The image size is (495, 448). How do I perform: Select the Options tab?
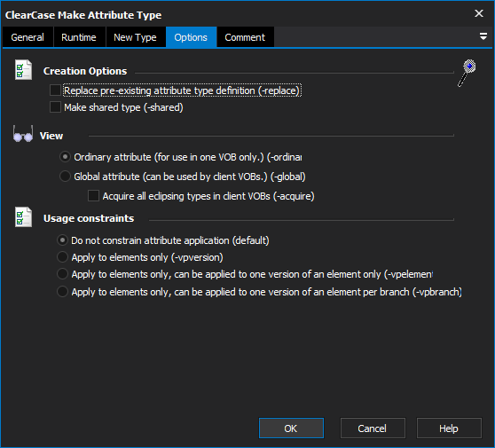point(191,37)
